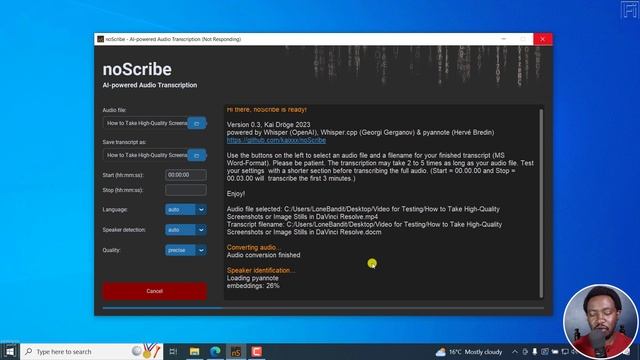Click the 'Language:' label
The height and width of the screenshot is (360, 640).
[x=115, y=209]
